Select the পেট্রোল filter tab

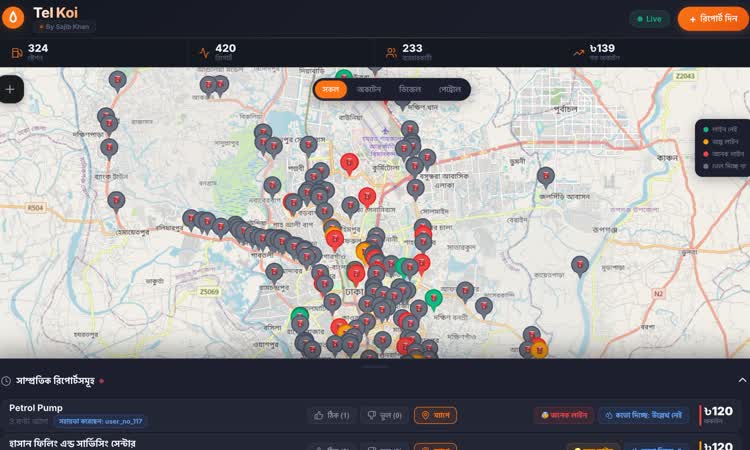point(450,89)
